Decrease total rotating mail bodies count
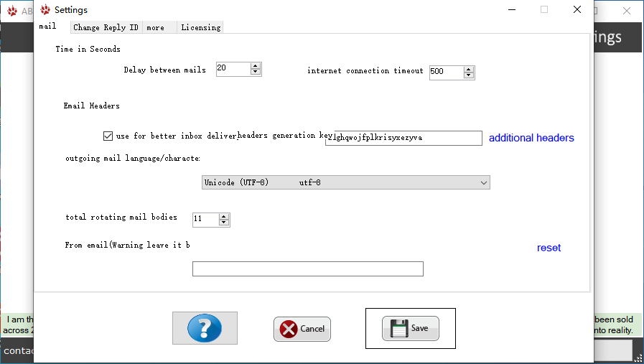The width and height of the screenshot is (644, 364). 224,223
